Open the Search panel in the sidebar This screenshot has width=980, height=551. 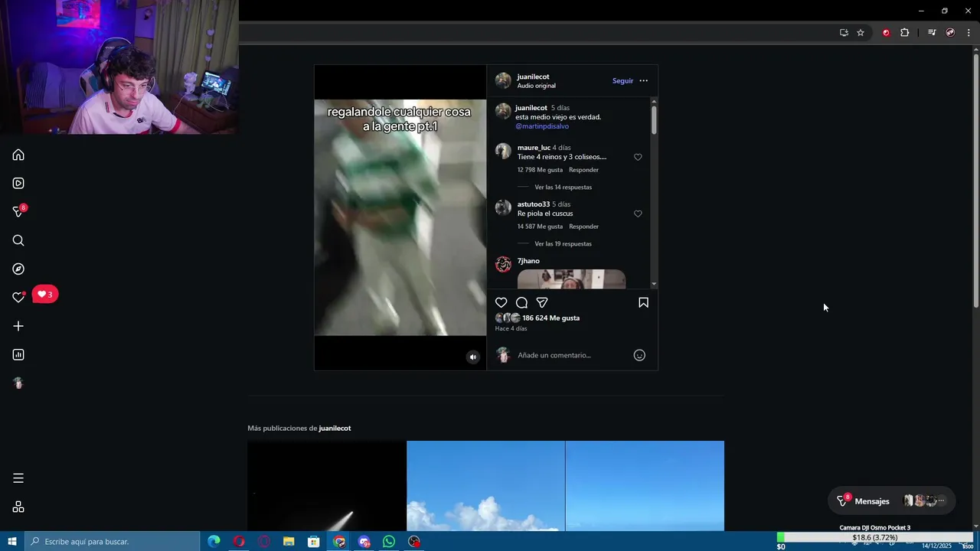click(18, 240)
